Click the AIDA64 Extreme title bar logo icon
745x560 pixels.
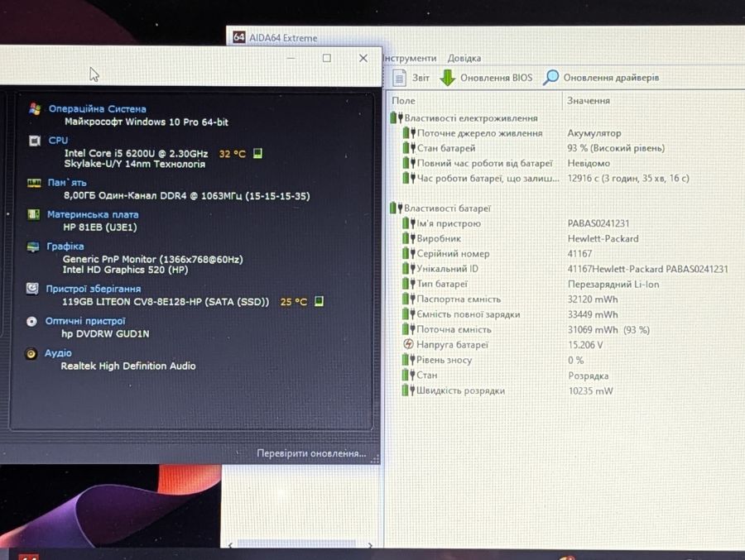pyautogui.click(x=239, y=37)
